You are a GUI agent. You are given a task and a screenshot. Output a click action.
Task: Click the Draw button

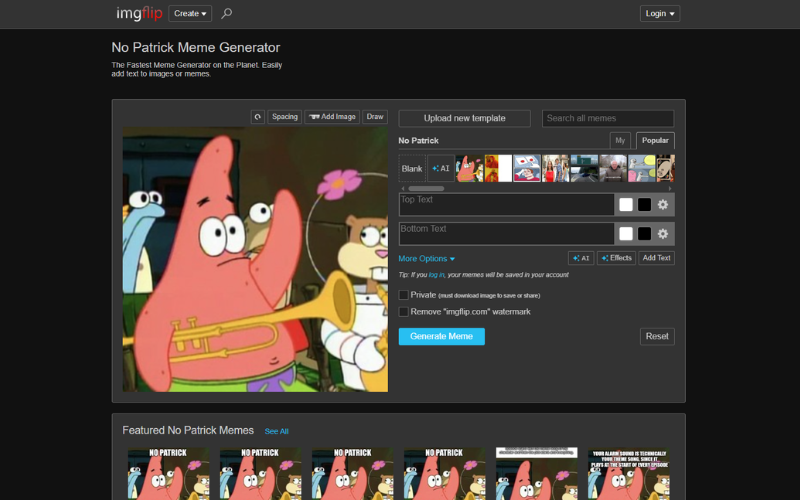coord(375,117)
